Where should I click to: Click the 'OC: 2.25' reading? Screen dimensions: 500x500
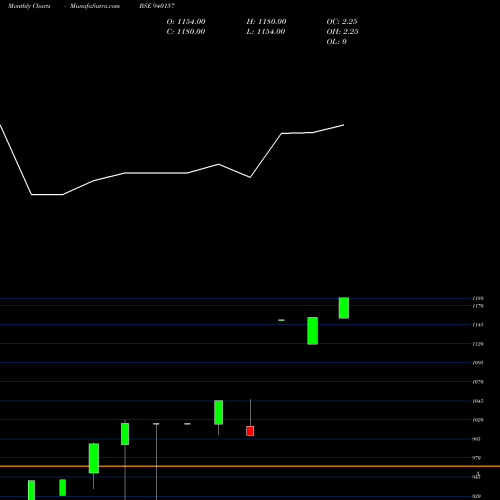point(342,22)
